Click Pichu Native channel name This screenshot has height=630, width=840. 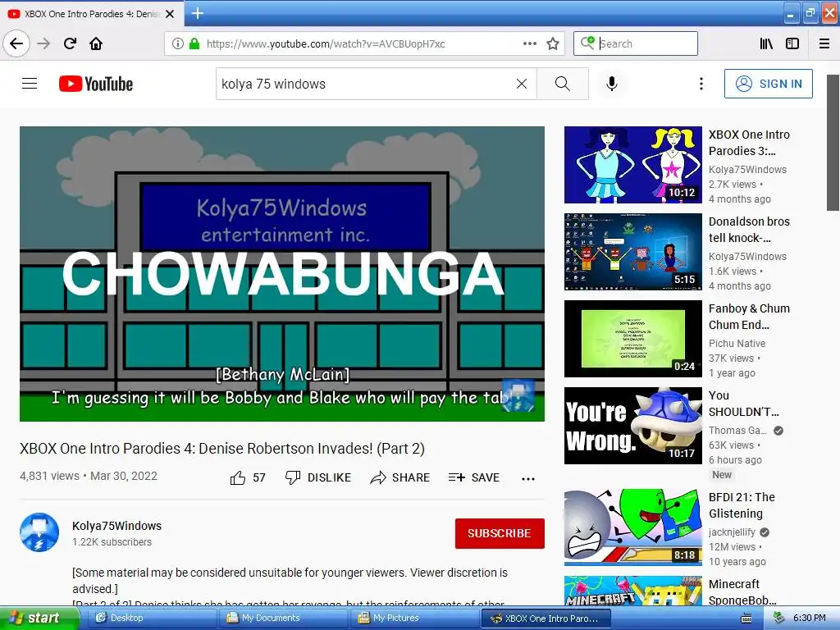737,344
